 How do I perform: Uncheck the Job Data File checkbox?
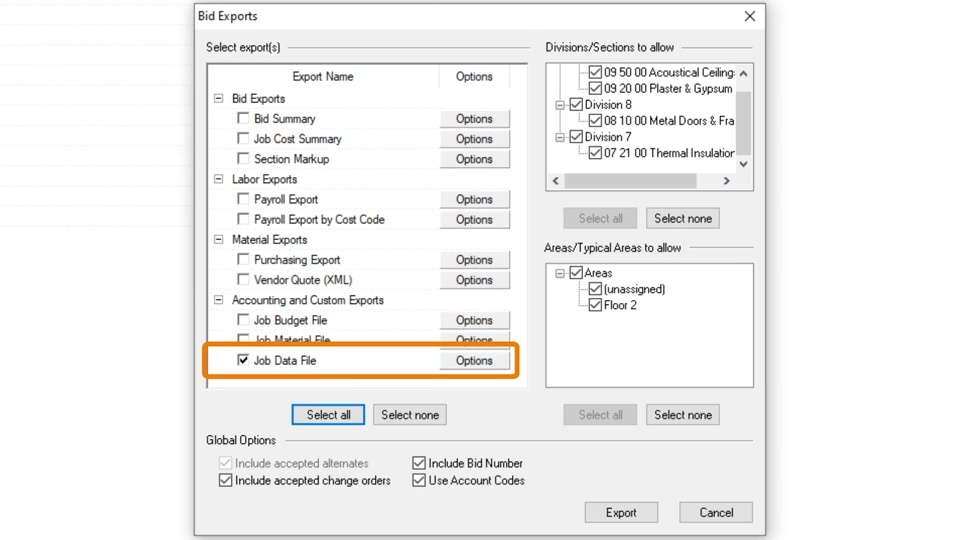point(243,360)
